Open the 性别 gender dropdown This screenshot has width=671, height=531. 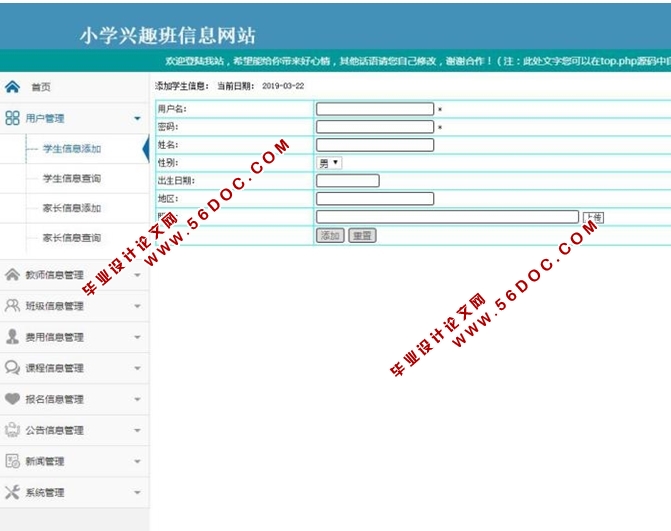click(329, 162)
